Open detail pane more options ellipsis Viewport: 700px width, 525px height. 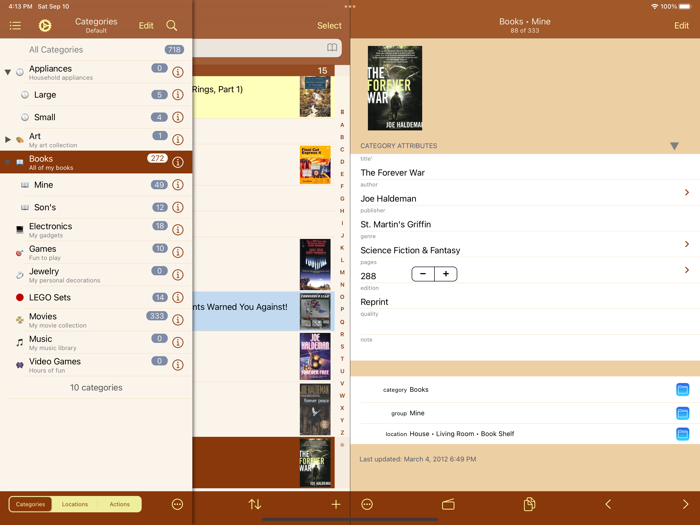367,504
